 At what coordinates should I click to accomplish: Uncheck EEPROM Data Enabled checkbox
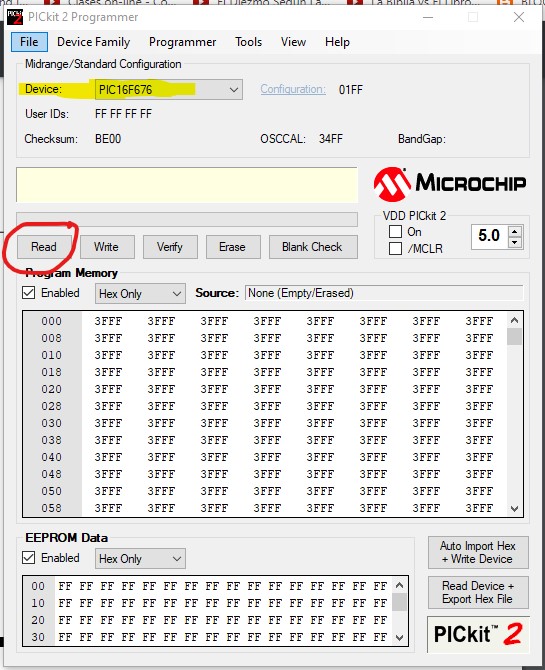point(29,558)
